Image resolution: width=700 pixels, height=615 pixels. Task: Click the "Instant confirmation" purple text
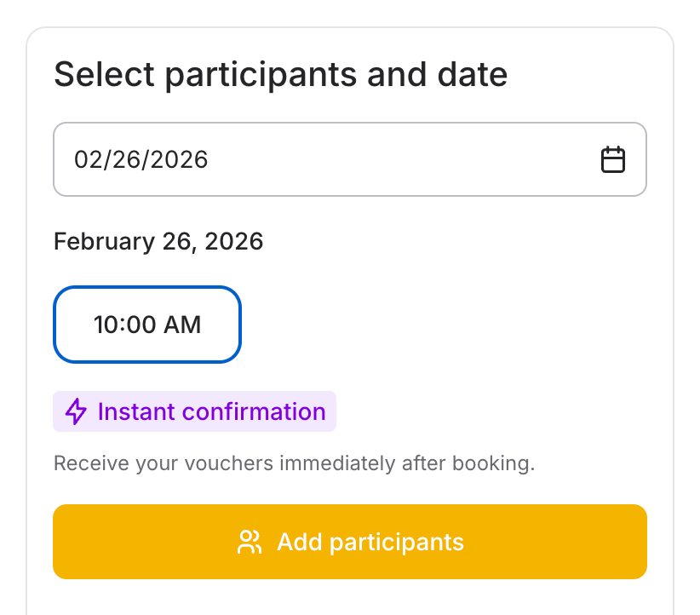(x=211, y=411)
